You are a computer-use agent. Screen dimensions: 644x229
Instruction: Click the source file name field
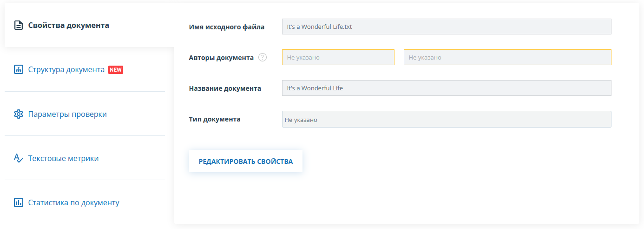pyautogui.click(x=446, y=27)
